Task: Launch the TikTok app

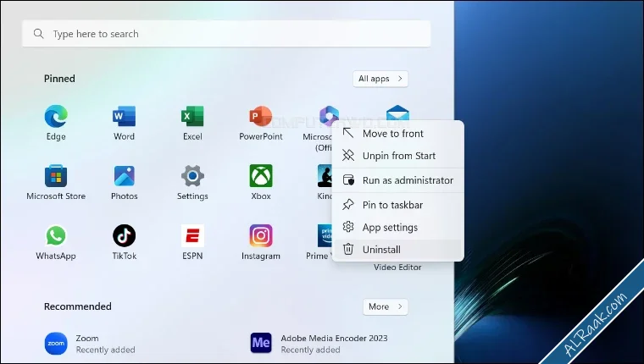Action: coord(124,242)
